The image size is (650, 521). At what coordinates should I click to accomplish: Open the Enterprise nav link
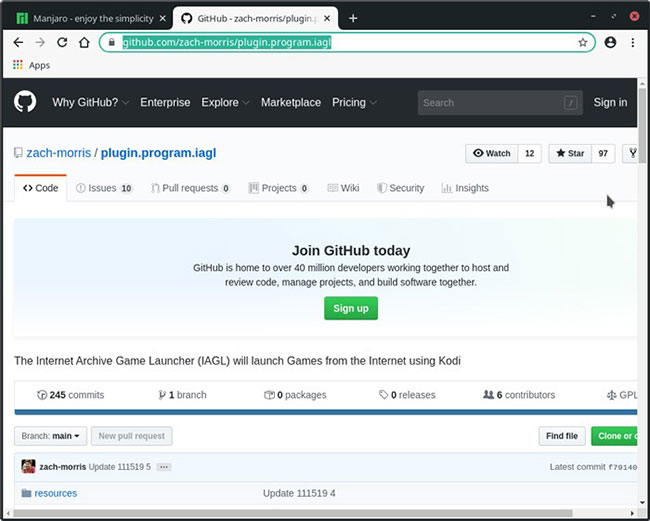[x=165, y=102]
